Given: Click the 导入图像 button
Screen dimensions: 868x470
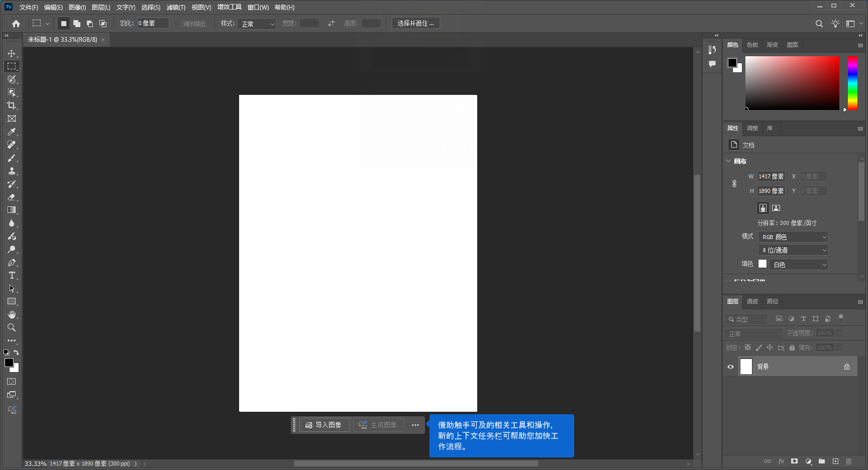Looking at the screenshot, I should tap(324, 425).
